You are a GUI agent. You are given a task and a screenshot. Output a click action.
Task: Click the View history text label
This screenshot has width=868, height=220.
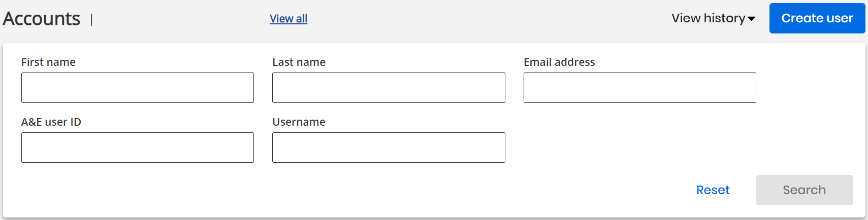pyautogui.click(x=709, y=18)
